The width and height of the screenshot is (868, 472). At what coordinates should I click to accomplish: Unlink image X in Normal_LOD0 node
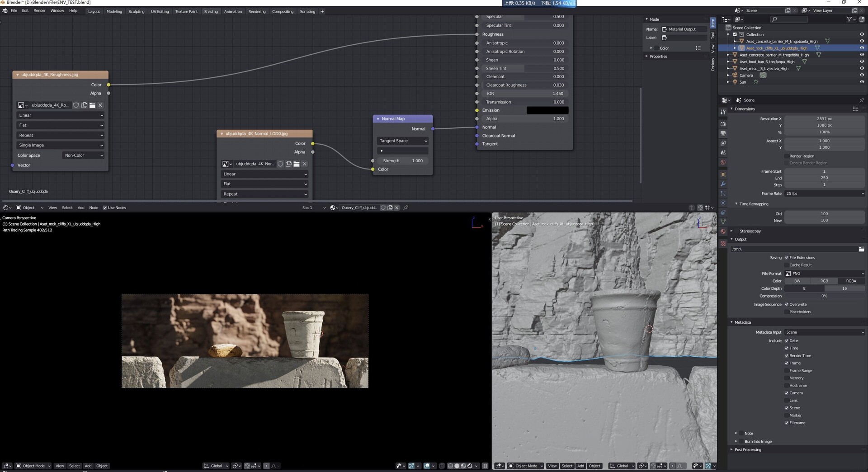click(305, 164)
